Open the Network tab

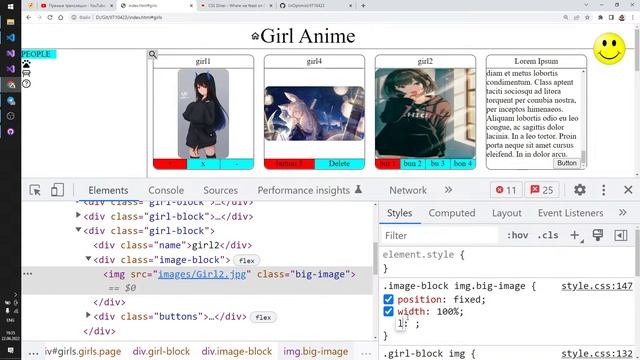[x=408, y=190]
